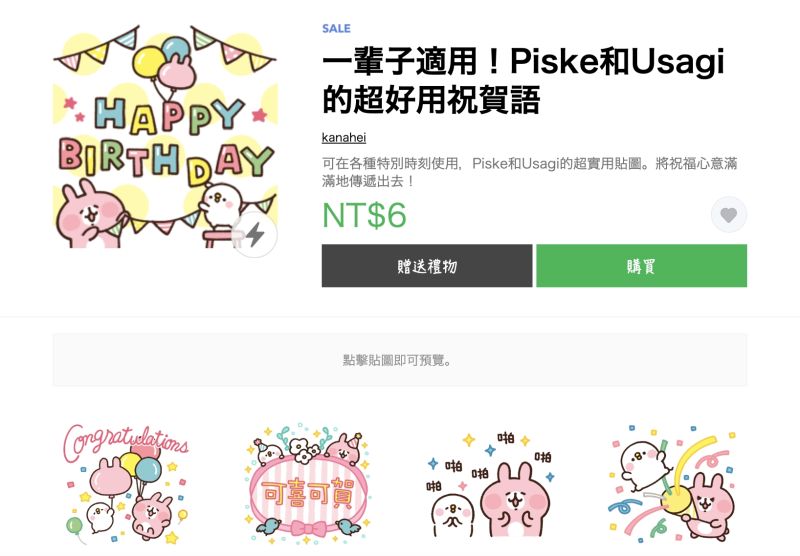
Task: Click the 贈送禮物 gift button
Action: click(x=427, y=266)
